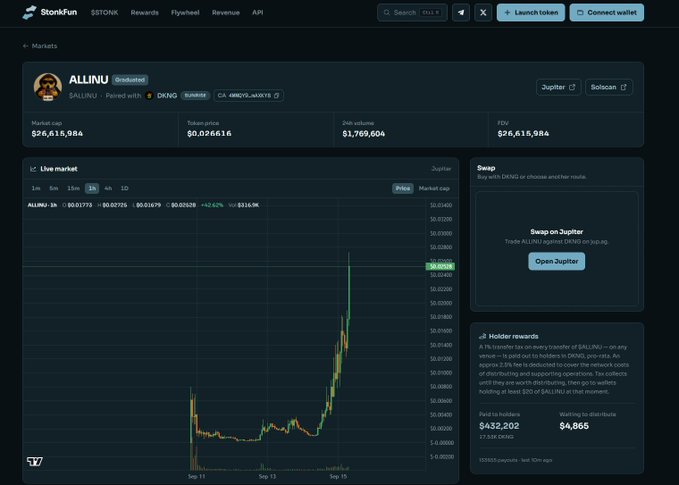Image resolution: width=679 pixels, height=485 pixels.
Task: Click the Holder rewards icon
Action: 482,336
